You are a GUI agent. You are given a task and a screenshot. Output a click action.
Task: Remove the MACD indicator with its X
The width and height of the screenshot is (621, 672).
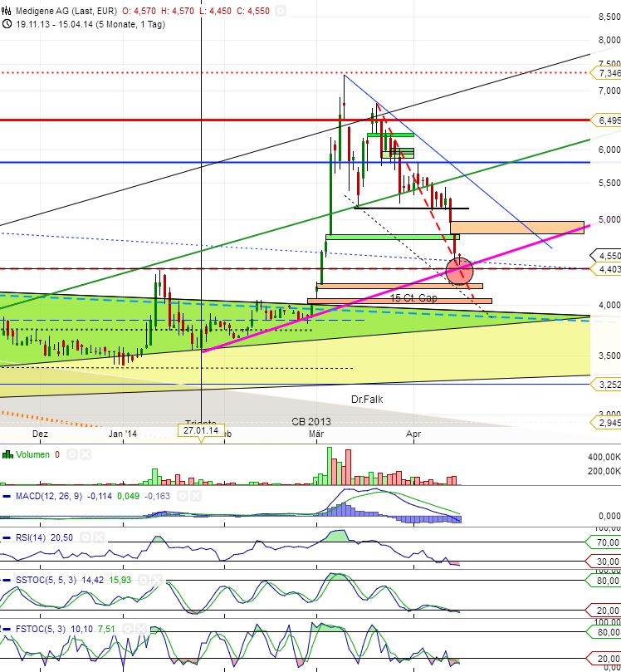(x=196, y=496)
